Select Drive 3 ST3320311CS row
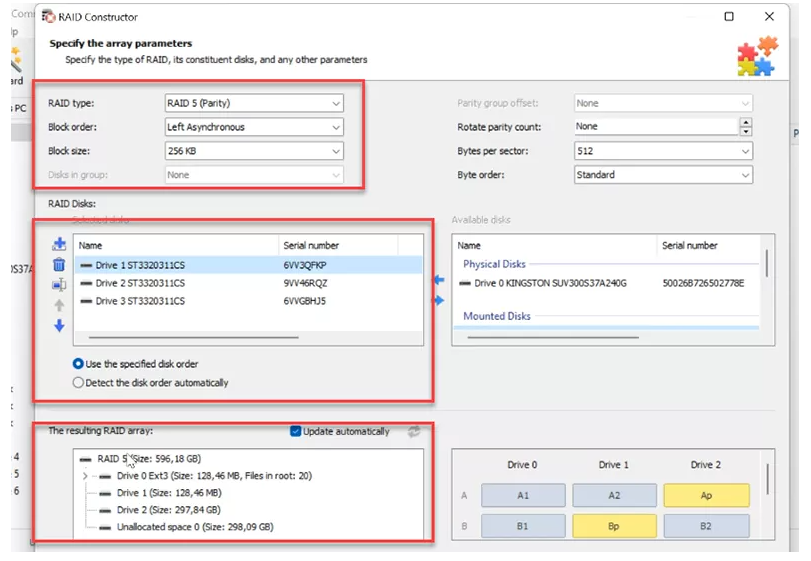 pyautogui.click(x=249, y=301)
